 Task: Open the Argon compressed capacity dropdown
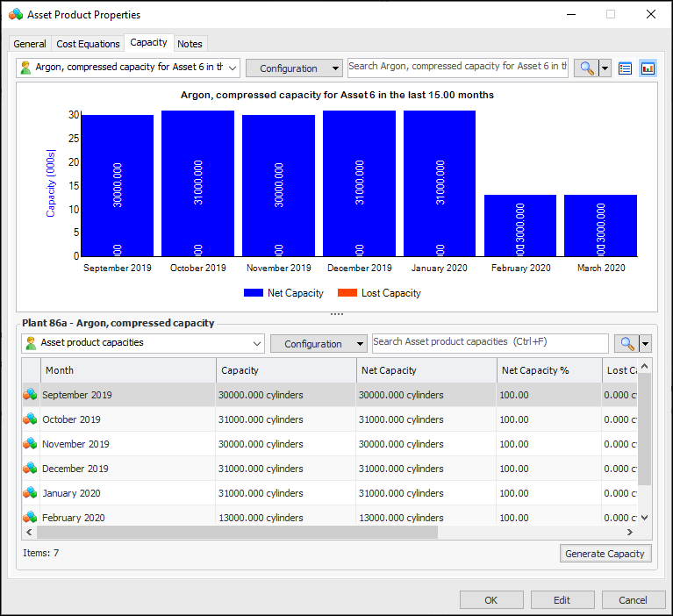(x=128, y=68)
